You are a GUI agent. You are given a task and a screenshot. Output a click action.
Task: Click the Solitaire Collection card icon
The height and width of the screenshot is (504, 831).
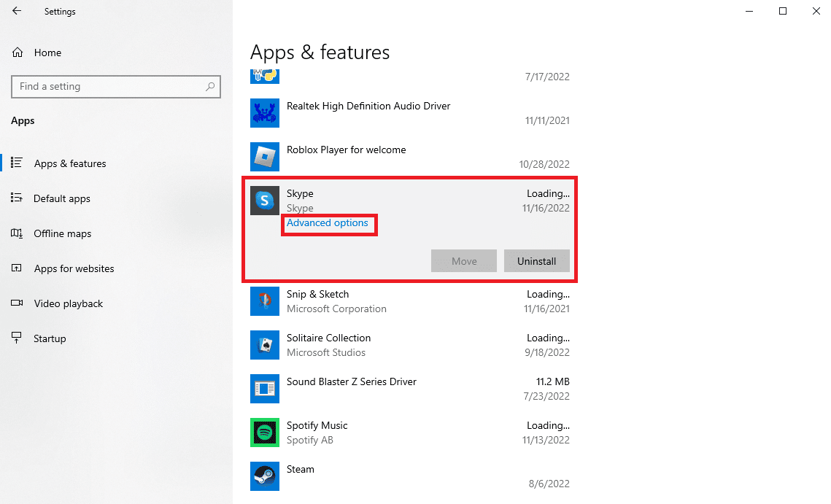tap(264, 345)
